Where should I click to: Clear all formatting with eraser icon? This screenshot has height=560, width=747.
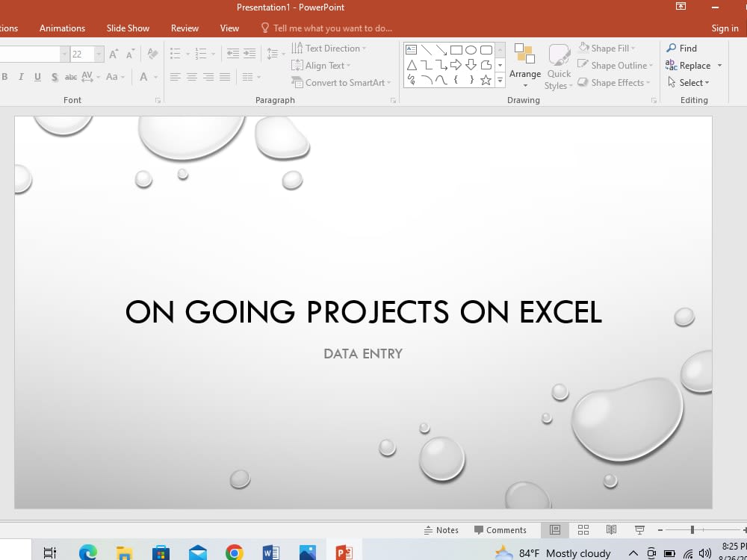(x=152, y=54)
